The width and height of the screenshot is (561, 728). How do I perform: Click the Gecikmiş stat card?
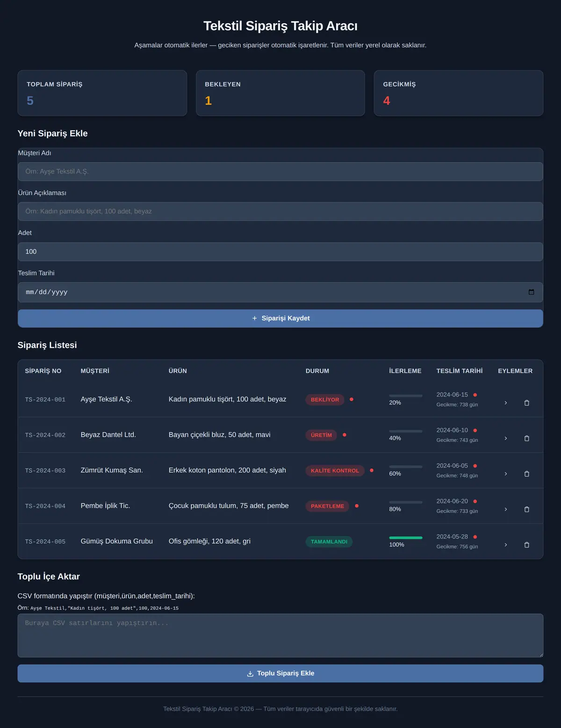(x=459, y=93)
